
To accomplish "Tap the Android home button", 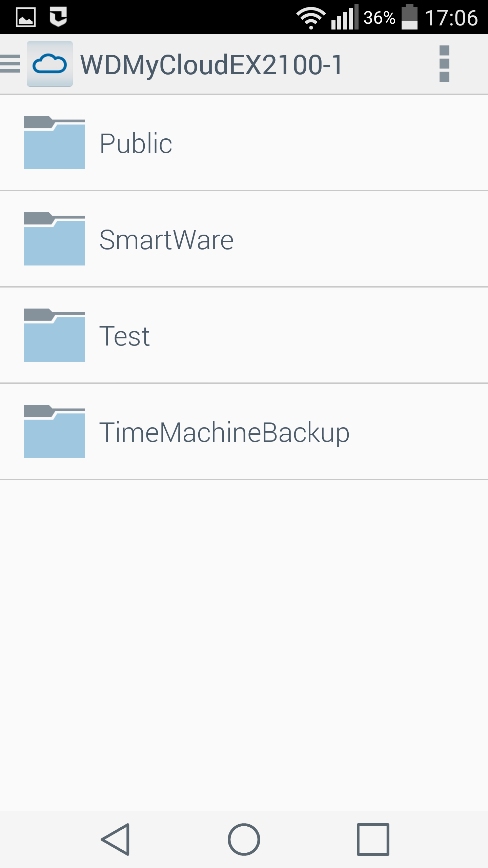I will 244,840.
